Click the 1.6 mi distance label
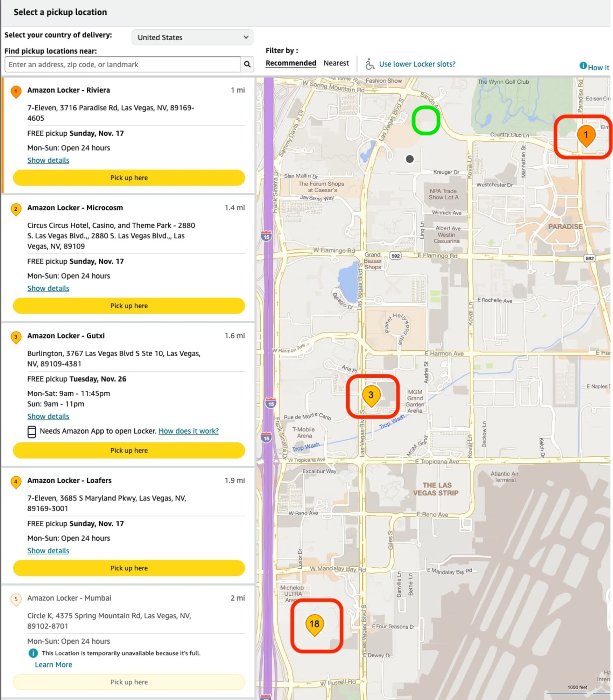613x700 pixels. pyautogui.click(x=235, y=336)
